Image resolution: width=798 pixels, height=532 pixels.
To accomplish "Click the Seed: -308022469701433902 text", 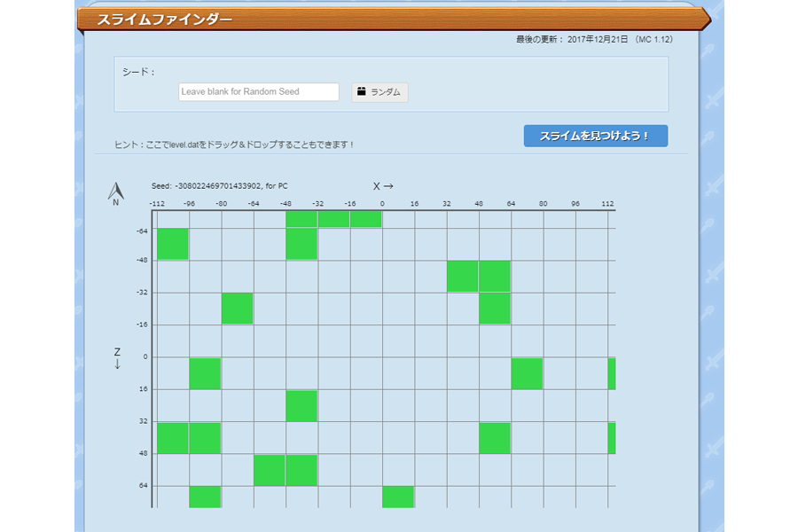I will (x=219, y=186).
